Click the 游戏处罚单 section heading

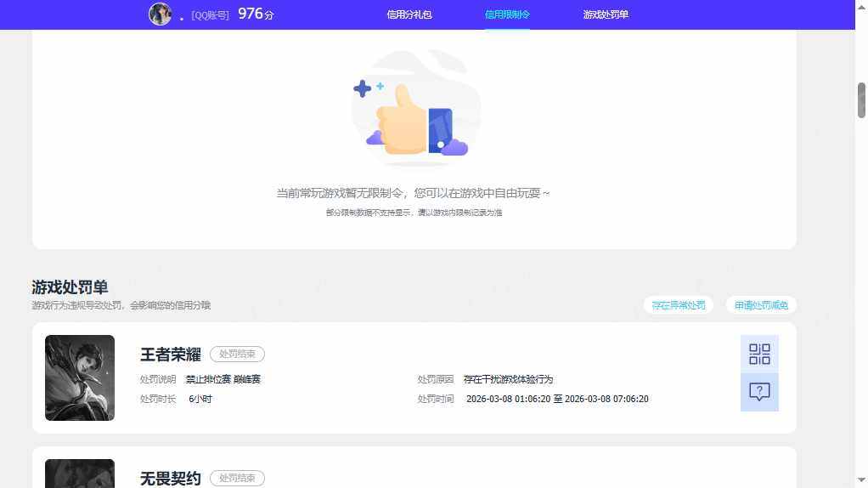70,287
